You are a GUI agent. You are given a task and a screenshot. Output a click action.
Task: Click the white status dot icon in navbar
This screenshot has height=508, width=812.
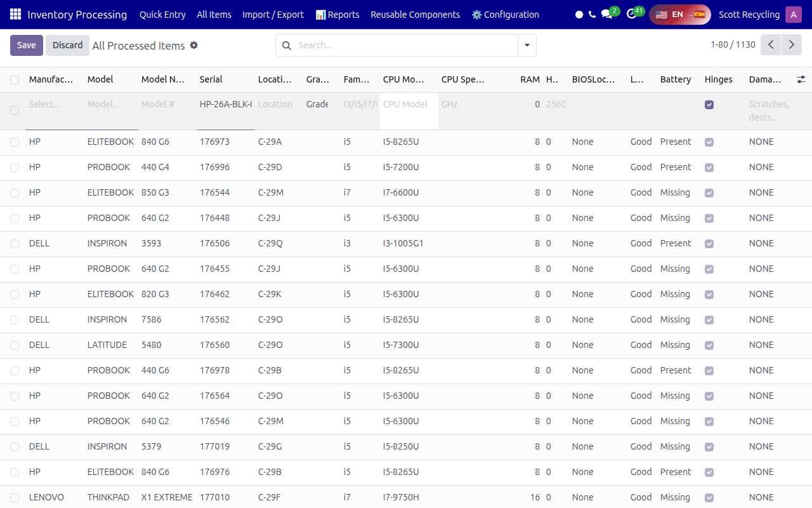click(x=579, y=15)
